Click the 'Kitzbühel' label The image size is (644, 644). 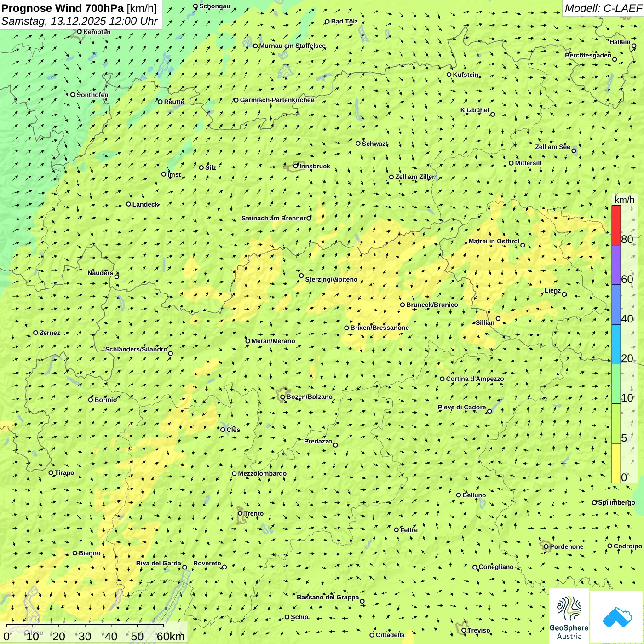point(475,110)
